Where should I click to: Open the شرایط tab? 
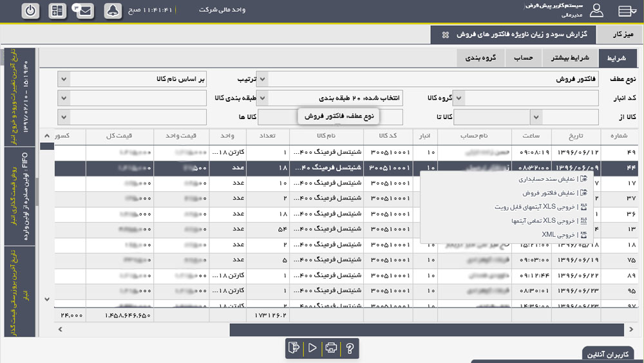pos(617,59)
